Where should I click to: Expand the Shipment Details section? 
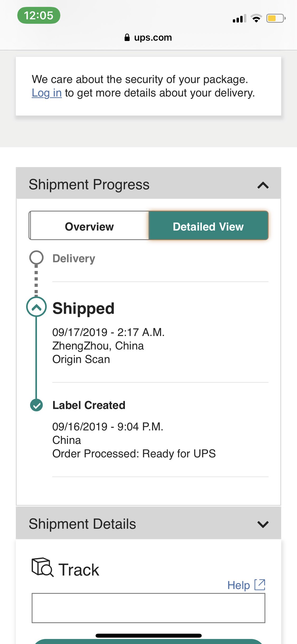click(263, 524)
